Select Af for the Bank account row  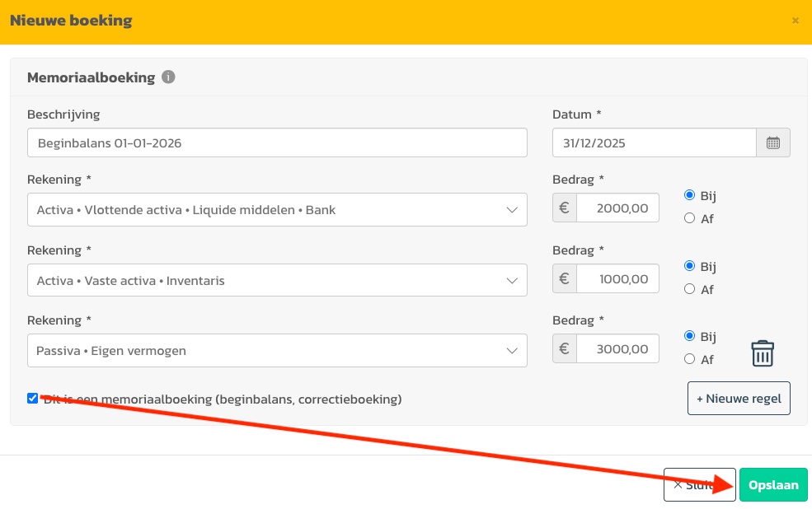coord(690,218)
